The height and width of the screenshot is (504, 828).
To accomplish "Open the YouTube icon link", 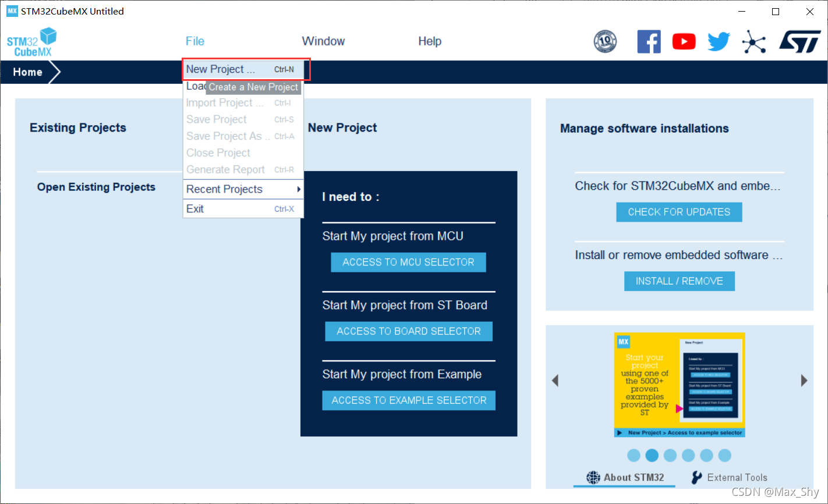I will coord(684,41).
